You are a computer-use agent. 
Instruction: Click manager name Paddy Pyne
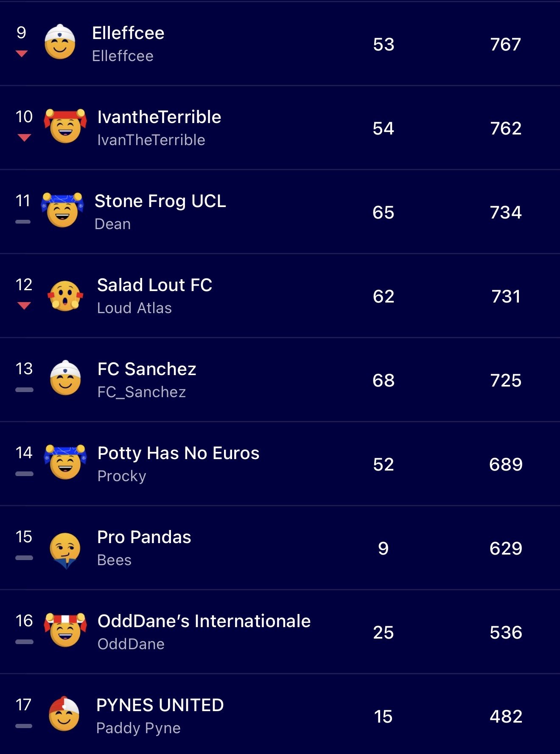(138, 728)
